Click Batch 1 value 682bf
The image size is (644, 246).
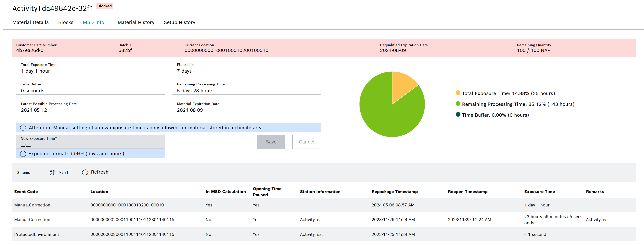[125, 50]
